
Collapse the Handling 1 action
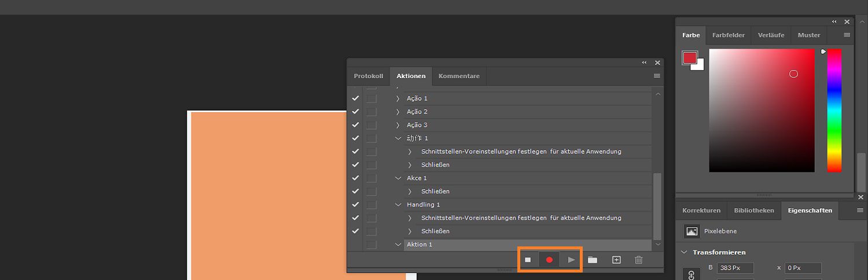[398, 205]
